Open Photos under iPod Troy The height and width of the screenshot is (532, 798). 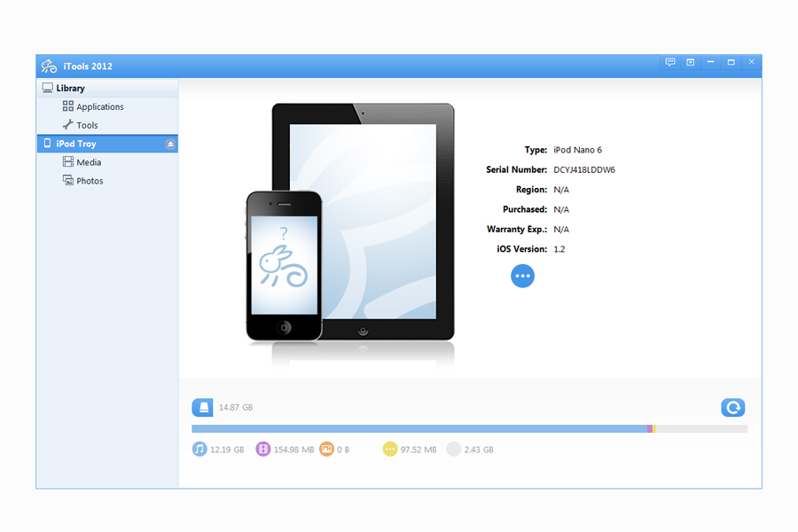tap(90, 181)
